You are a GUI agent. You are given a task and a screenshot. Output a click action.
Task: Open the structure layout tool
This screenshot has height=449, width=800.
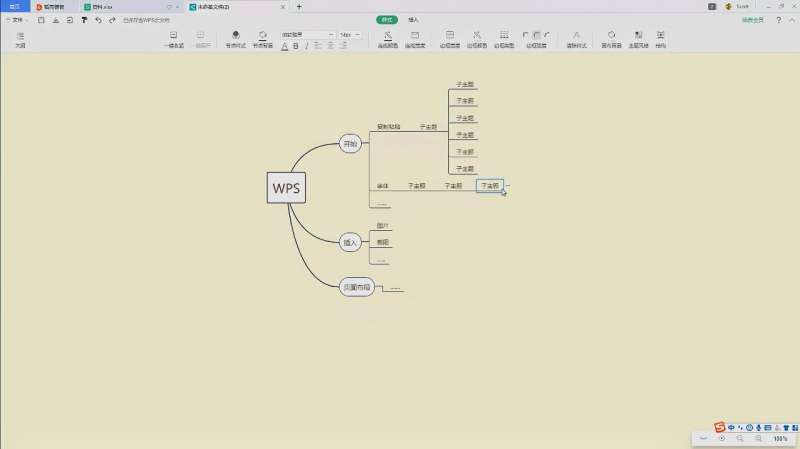[660, 39]
